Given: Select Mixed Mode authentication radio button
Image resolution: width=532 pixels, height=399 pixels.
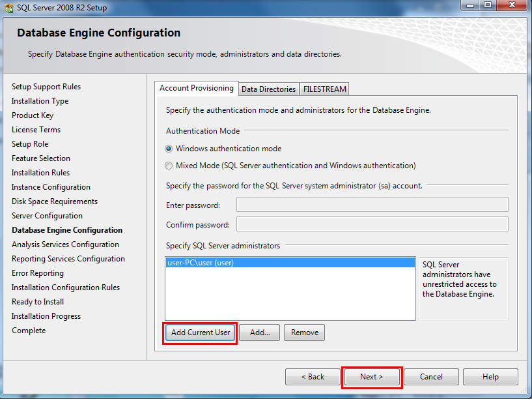Looking at the screenshot, I should tap(169, 166).
